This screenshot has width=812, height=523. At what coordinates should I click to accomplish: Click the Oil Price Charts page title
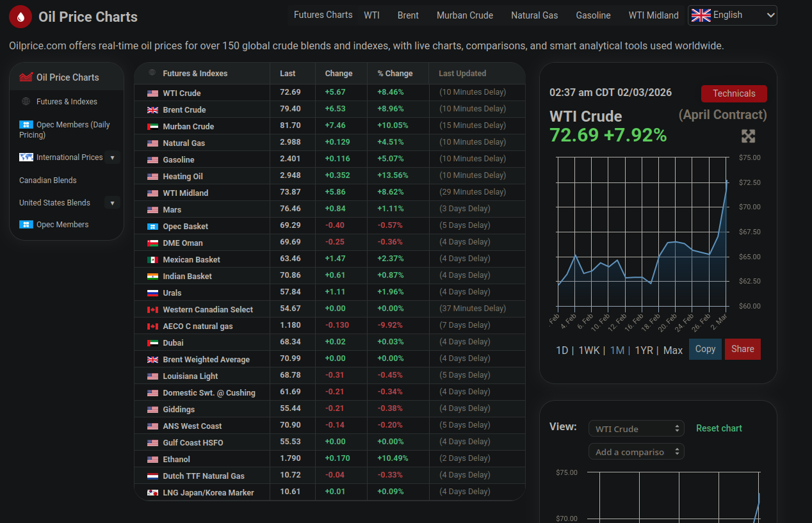88,17
